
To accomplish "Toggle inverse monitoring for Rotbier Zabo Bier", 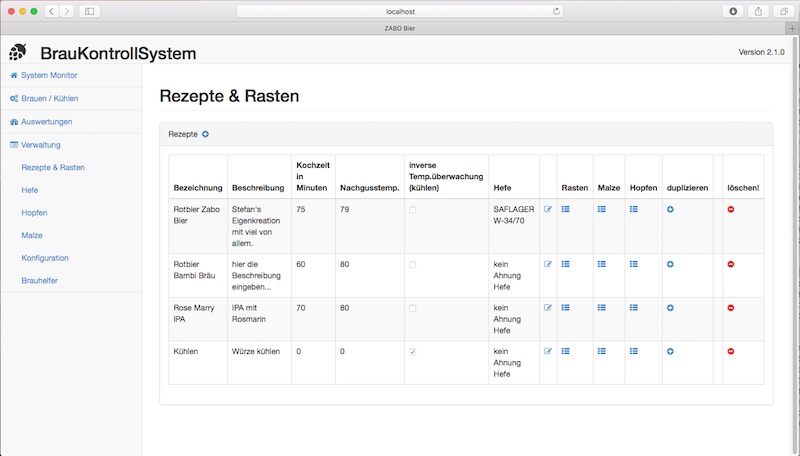I will click(x=412, y=210).
